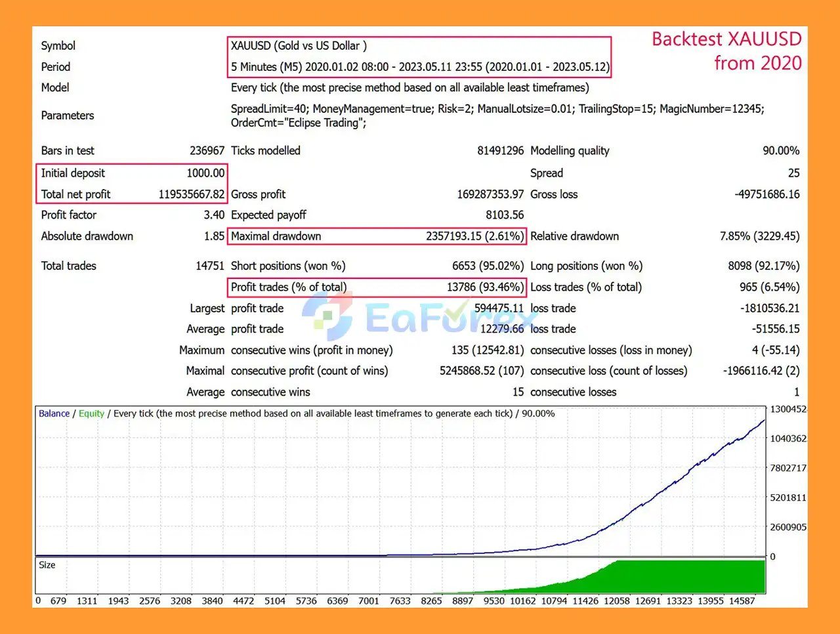Click the Profit factor value 3.40

pyautogui.click(x=215, y=215)
